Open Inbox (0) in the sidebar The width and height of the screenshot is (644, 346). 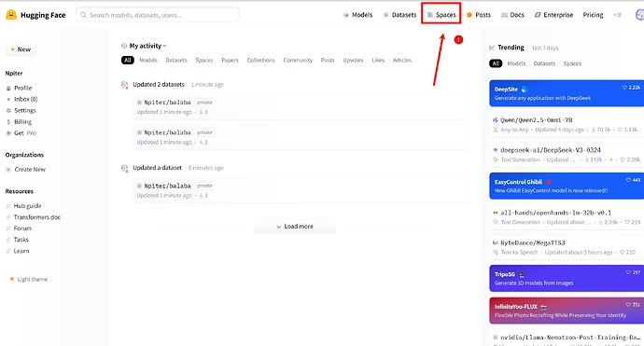(21, 99)
